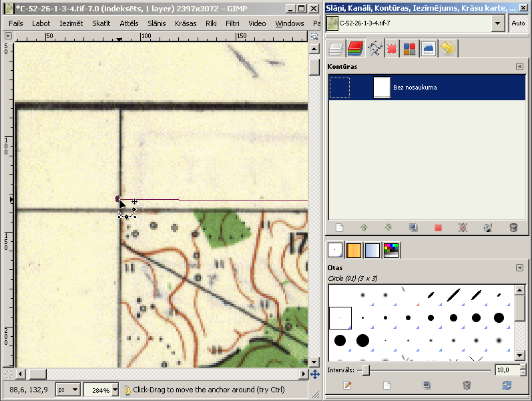532x401 pixels.
Task: Open the Fails menu
Action: [16, 23]
